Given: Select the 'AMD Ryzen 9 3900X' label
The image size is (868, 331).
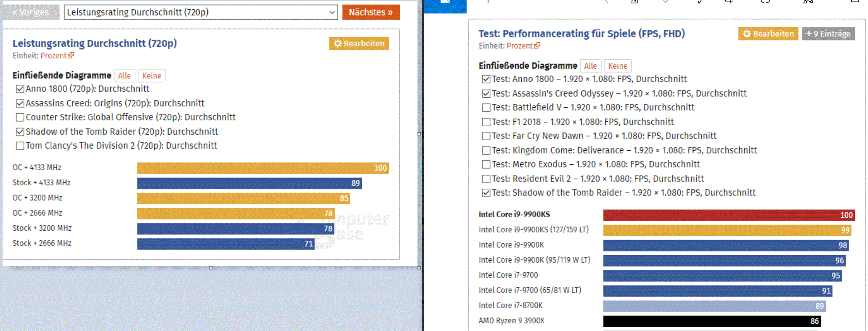Looking at the screenshot, I should tap(512, 320).
